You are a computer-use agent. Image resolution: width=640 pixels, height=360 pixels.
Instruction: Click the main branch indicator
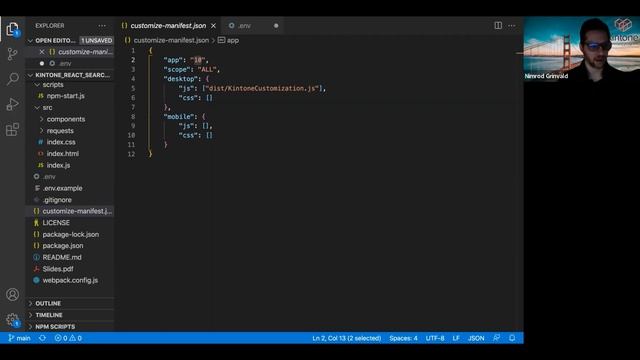[x=19, y=338]
